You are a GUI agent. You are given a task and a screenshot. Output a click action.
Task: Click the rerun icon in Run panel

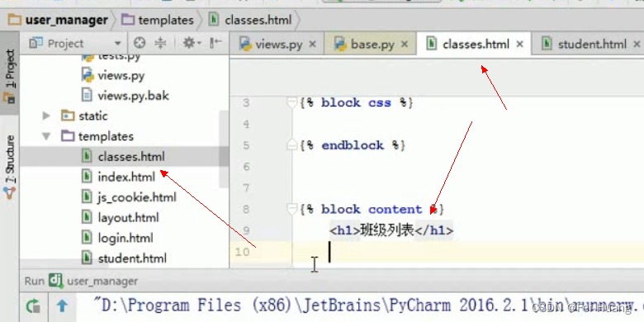tap(33, 306)
